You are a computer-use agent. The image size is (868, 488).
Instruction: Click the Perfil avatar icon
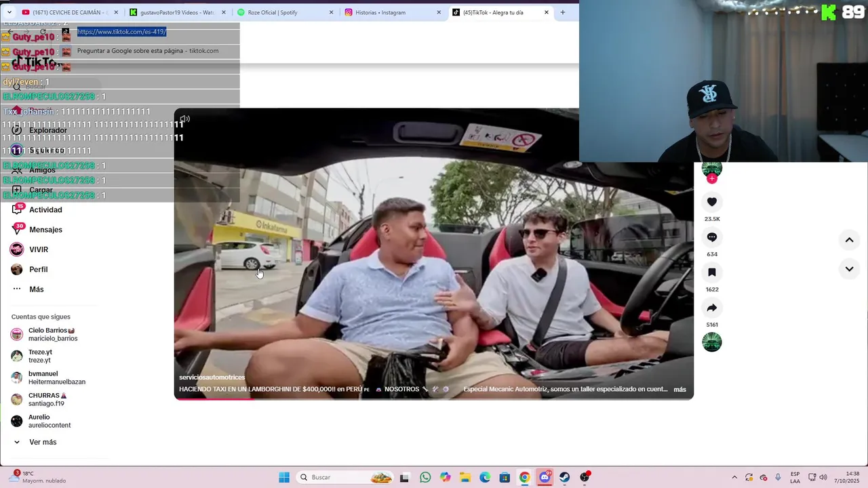pos(17,270)
